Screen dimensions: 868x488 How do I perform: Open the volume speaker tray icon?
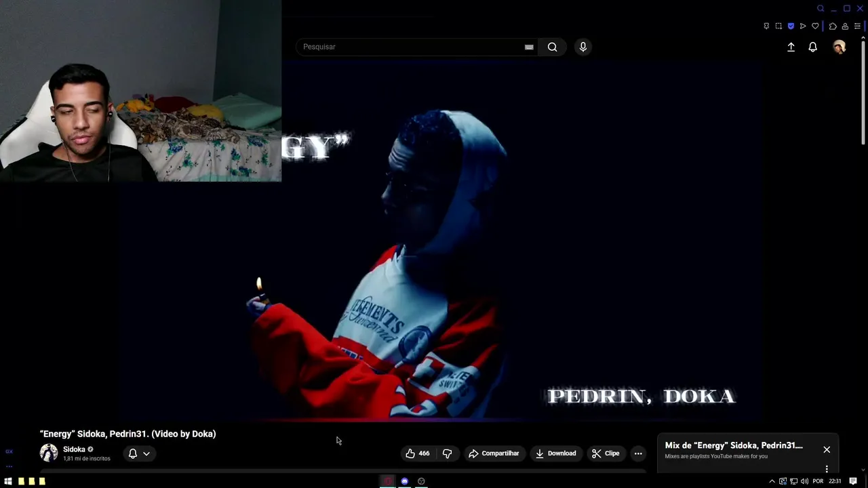(x=804, y=481)
